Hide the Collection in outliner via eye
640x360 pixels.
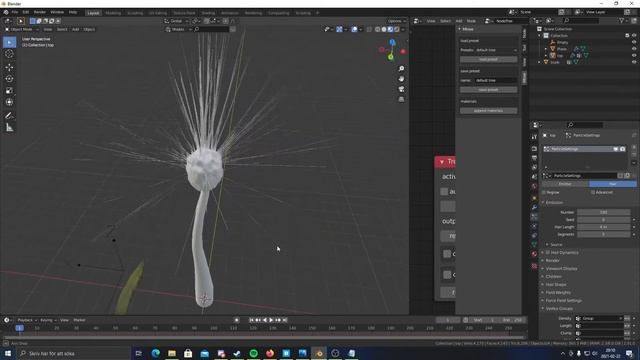(x=634, y=36)
